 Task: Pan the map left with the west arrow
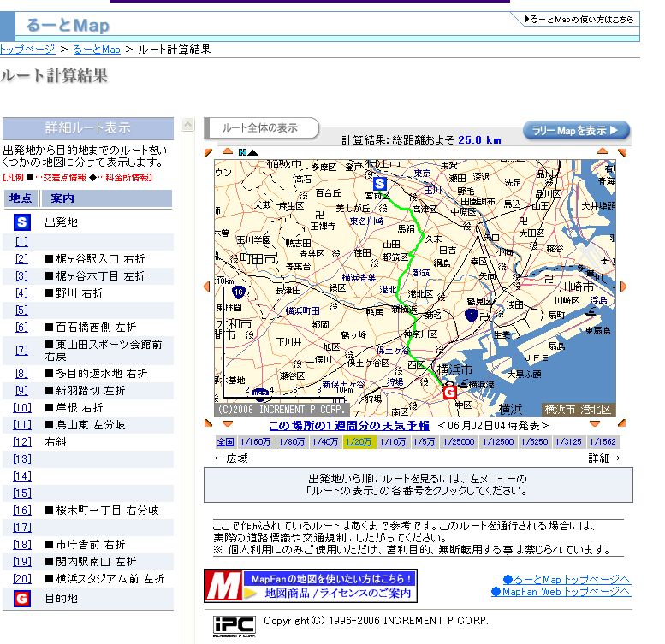[x=206, y=287]
